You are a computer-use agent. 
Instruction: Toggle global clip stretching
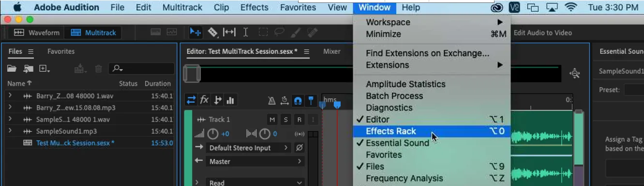click(x=285, y=101)
